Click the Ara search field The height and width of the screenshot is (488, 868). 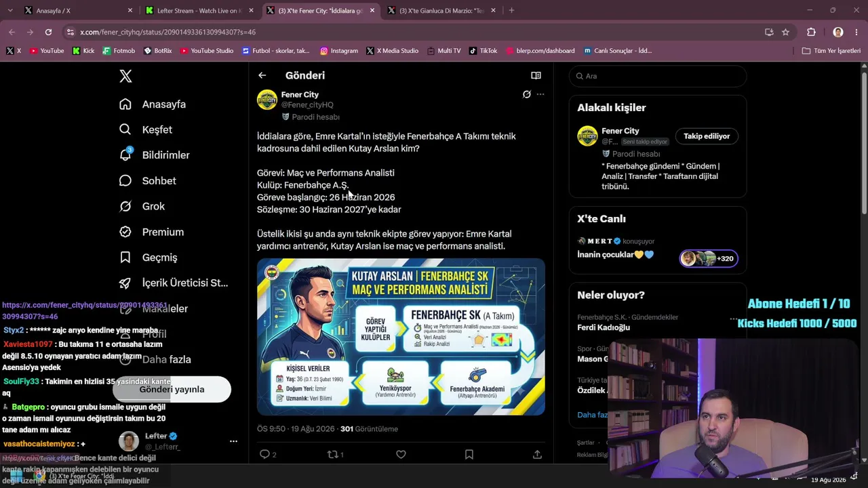pyautogui.click(x=658, y=76)
